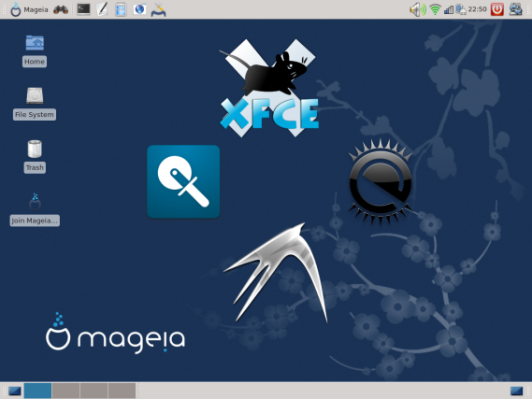
Task: Click the red power logout button
Action: [497, 9]
